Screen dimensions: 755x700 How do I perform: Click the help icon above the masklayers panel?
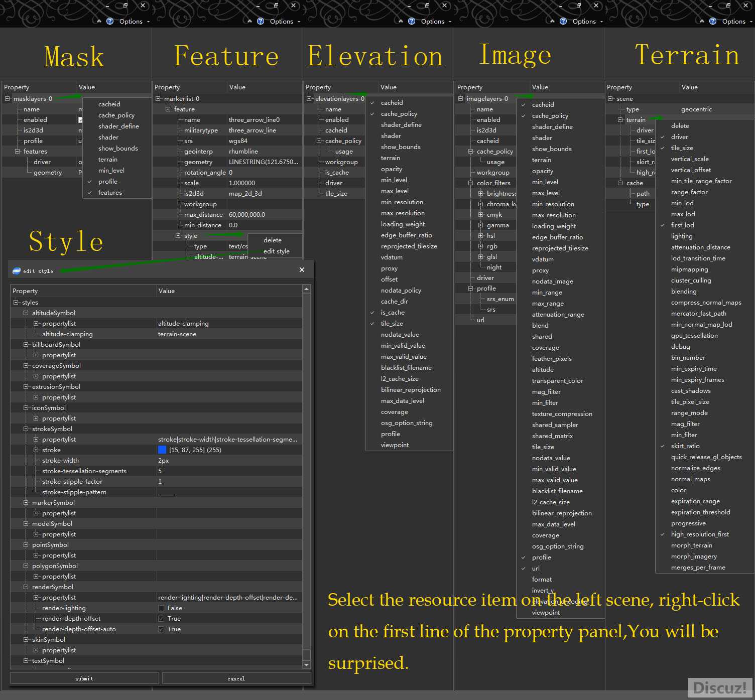(110, 21)
